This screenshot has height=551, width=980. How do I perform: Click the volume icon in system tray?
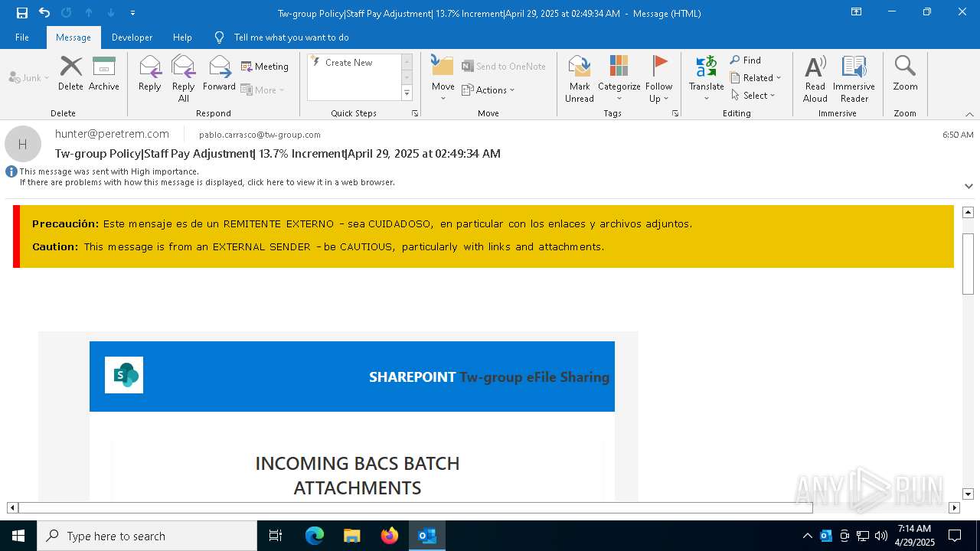881,536
